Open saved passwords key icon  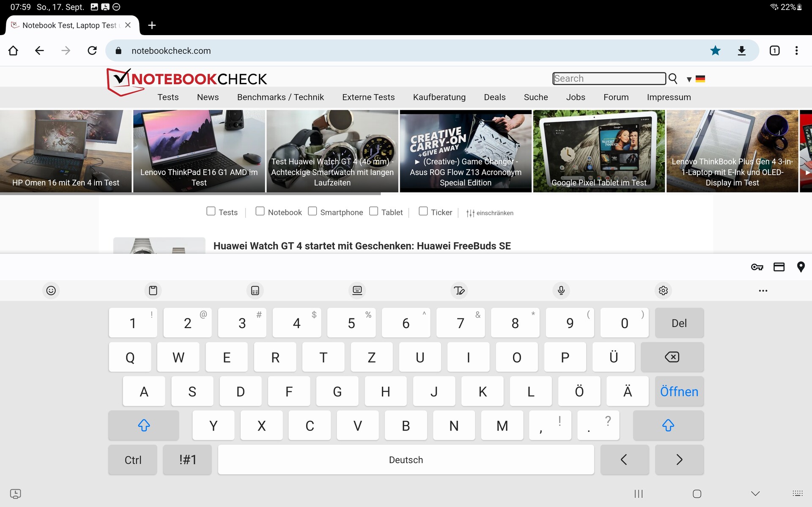(x=757, y=267)
